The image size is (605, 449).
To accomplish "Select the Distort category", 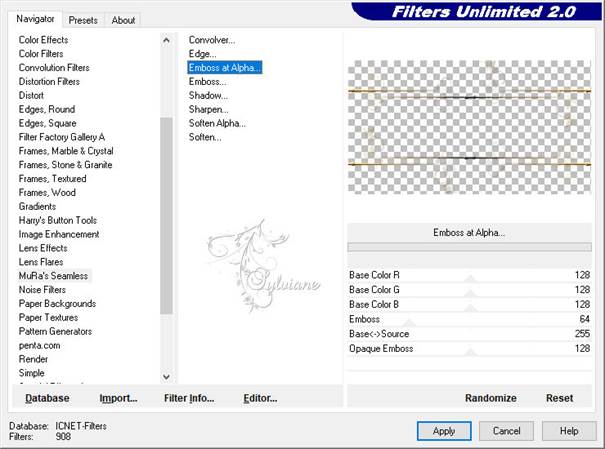I will pos(31,95).
